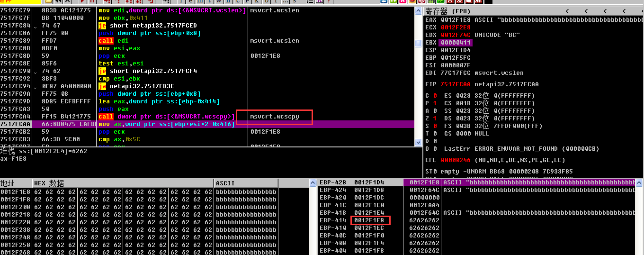
Task: Select the call to msvcrt.wcscpy instruction line
Action: (166, 117)
